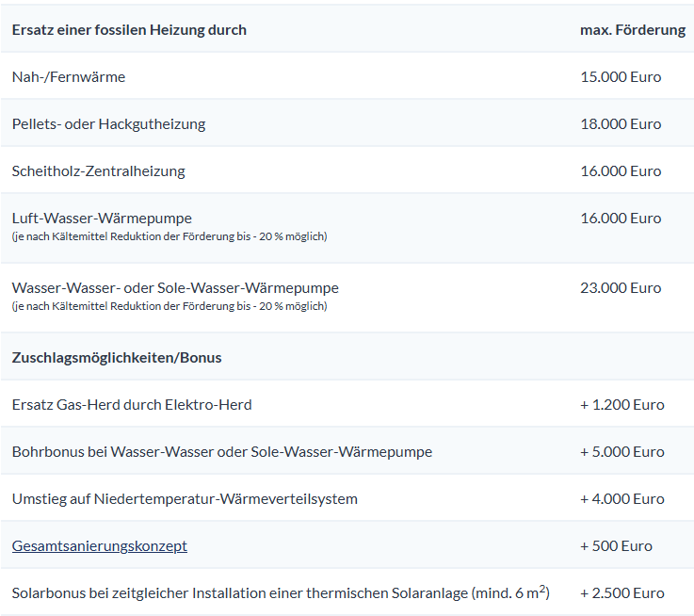
Task: Click the + 1.200 Euro bonus amount
Action: 622,404
